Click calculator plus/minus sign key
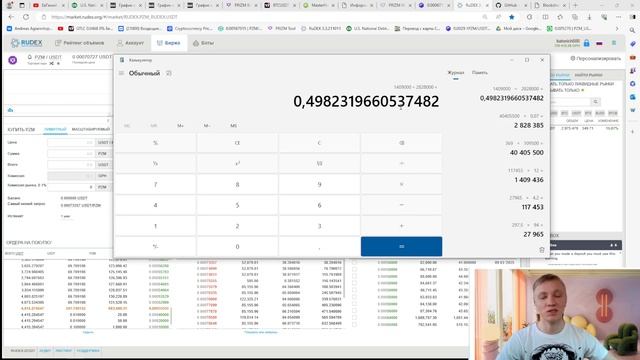Screen dimensions: 640x360 (155, 247)
